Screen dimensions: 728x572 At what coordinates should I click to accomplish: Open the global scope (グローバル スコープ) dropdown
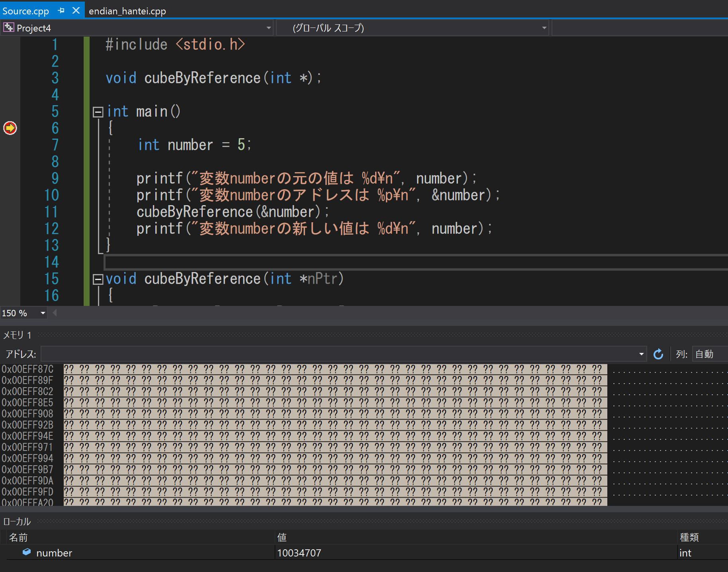tap(544, 28)
